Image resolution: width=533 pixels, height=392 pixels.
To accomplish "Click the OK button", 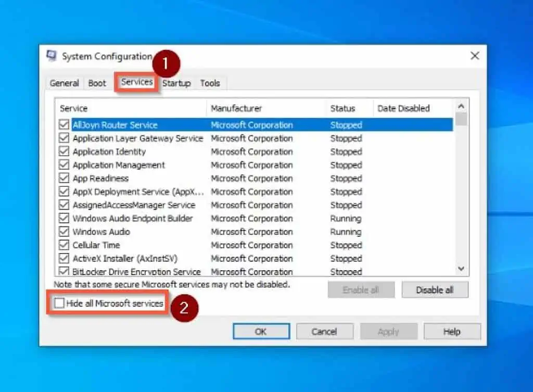I will tap(261, 332).
